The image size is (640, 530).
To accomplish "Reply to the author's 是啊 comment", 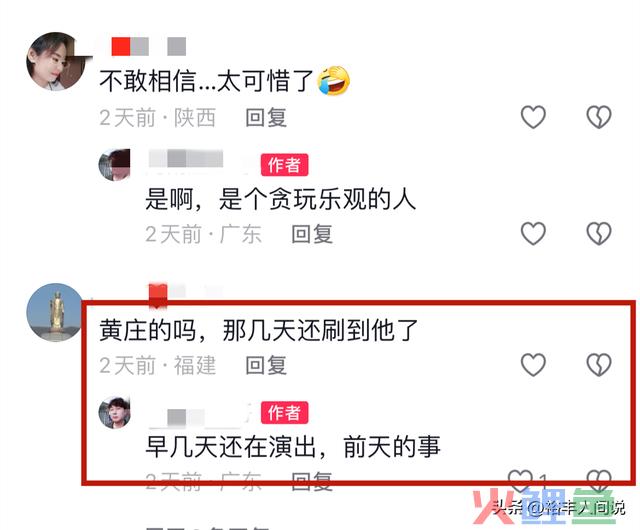I will (312, 234).
